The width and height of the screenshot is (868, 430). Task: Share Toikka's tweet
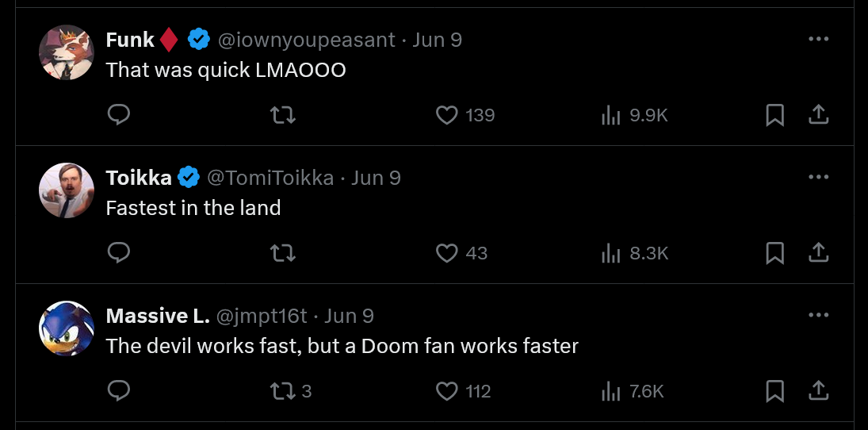coord(818,253)
